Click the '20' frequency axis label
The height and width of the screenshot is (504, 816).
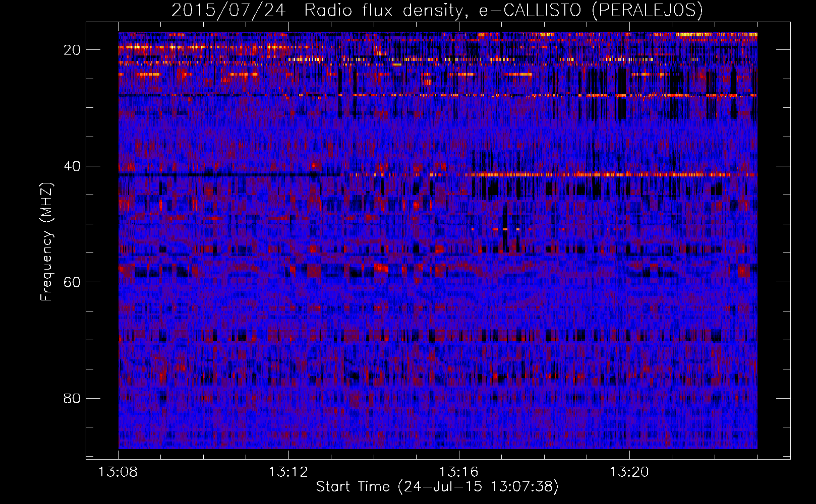(72, 50)
